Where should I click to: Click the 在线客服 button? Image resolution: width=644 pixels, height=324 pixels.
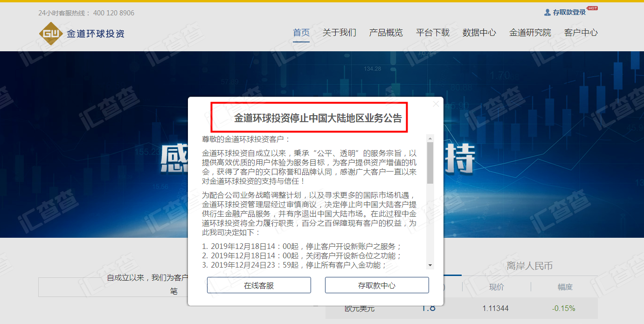259,285
